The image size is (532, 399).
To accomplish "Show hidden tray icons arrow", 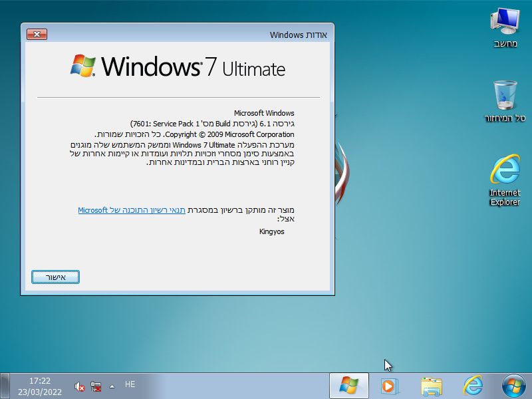I will 112,386.
